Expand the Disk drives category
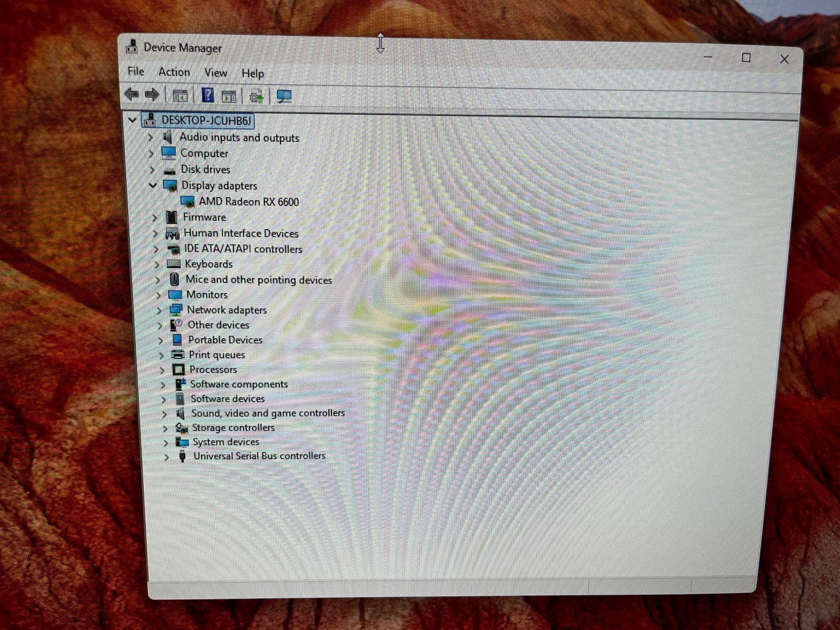This screenshot has width=840, height=630. coord(152,169)
